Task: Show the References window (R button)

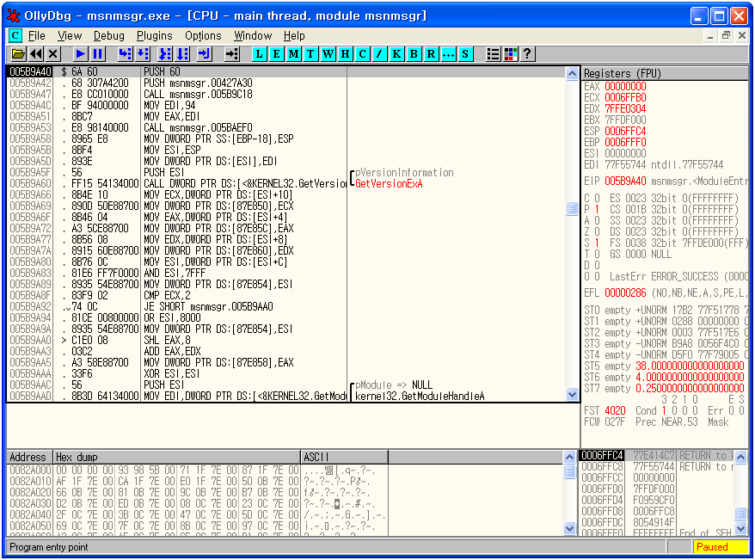Action: pos(431,54)
